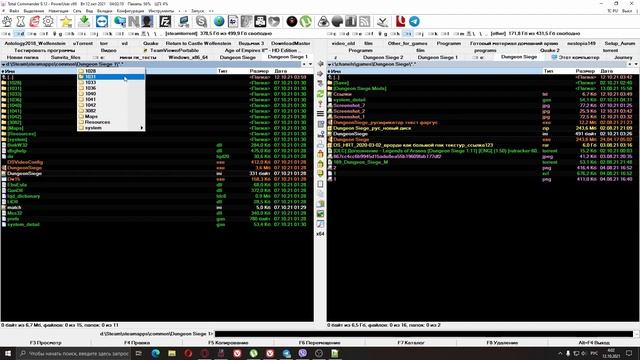Open Skype from the toolbar

point(201,22)
